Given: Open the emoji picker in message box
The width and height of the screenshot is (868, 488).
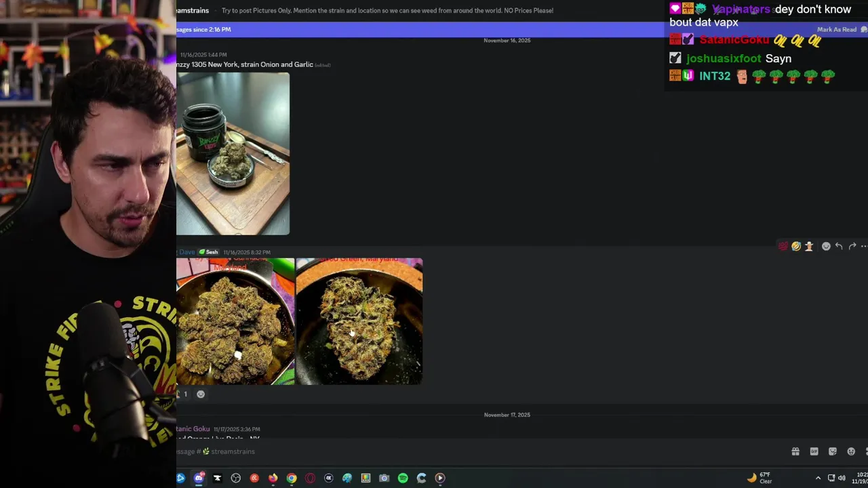Looking at the screenshot, I should coord(851,451).
